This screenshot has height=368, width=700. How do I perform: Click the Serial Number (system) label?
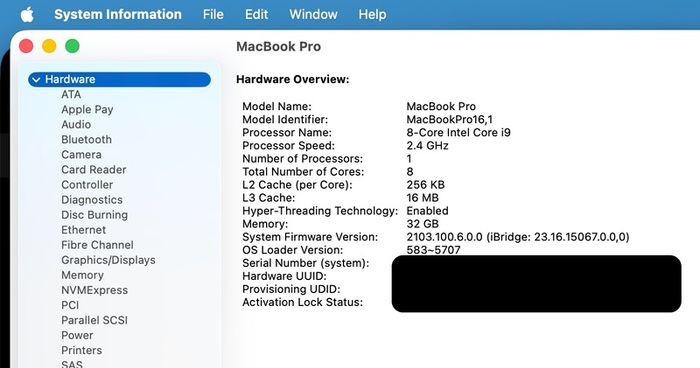[305, 263]
